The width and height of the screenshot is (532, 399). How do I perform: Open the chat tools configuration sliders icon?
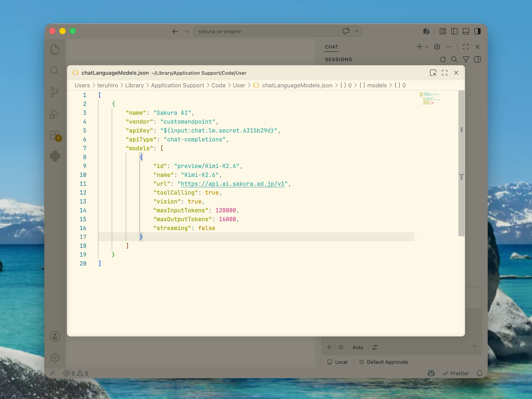coord(375,347)
